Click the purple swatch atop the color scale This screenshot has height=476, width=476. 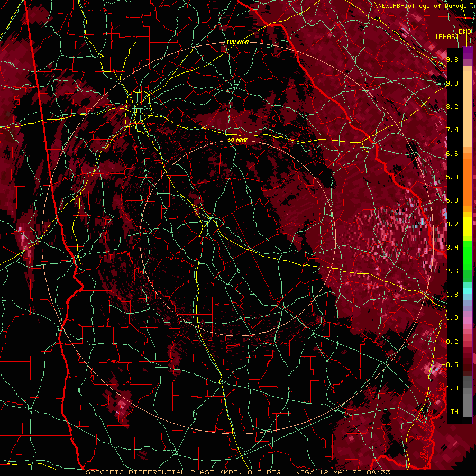click(x=467, y=53)
